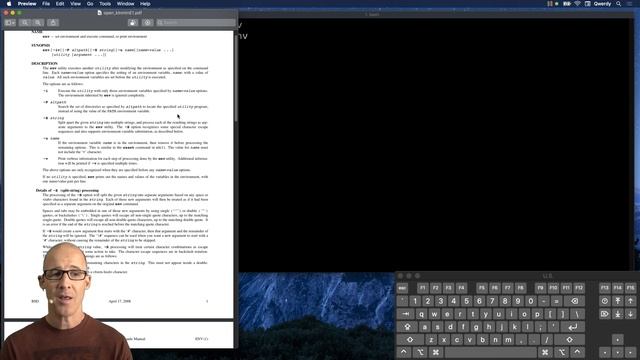Open Spotlight search in the menu bar

click(619, 4)
